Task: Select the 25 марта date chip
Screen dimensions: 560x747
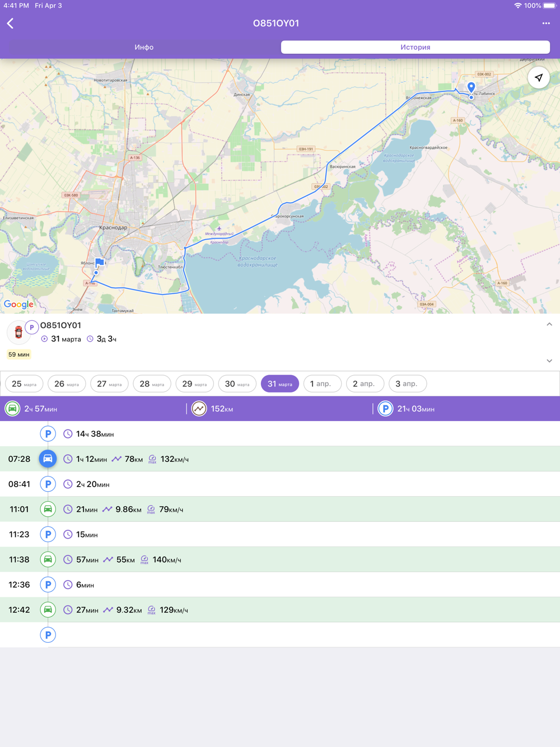Action: (x=24, y=384)
